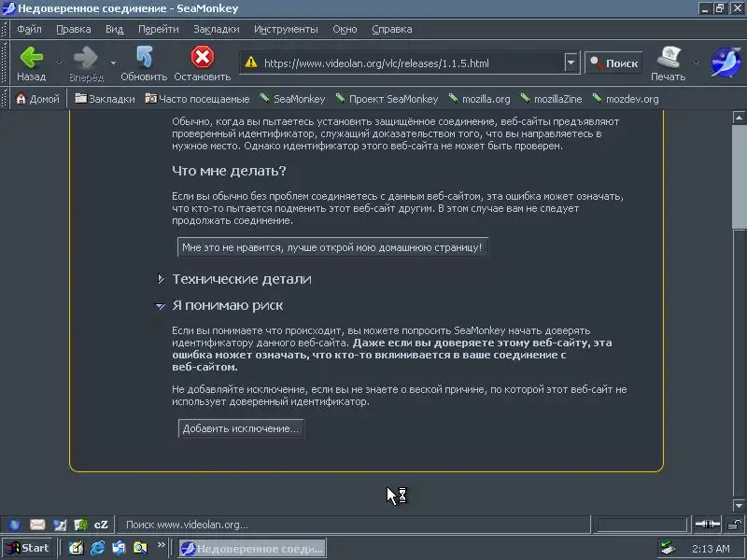Open the SeaMonkey bookmark link
Viewport: 747px width, 560px height.
292,99
